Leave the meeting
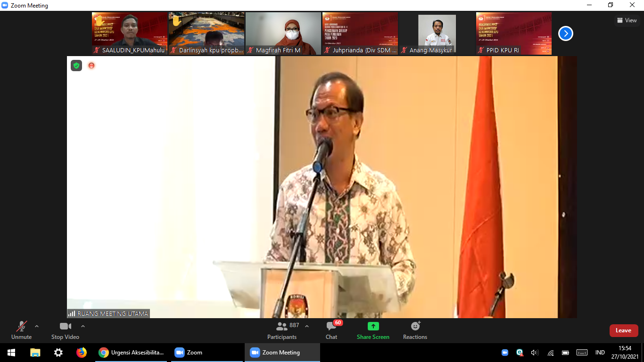This screenshot has height=362, width=644. (623, 330)
